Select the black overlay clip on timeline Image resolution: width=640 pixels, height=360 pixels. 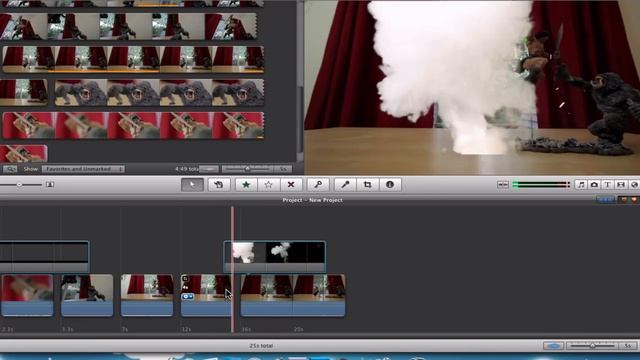(x=44, y=256)
